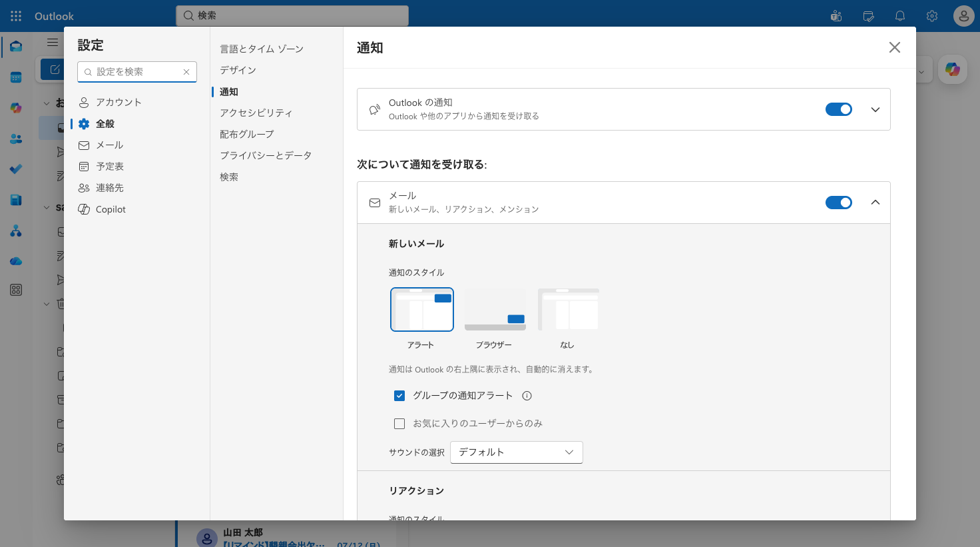This screenshot has height=547, width=980.
Task: Open 予定表 settings category
Action: (x=137, y=167)
